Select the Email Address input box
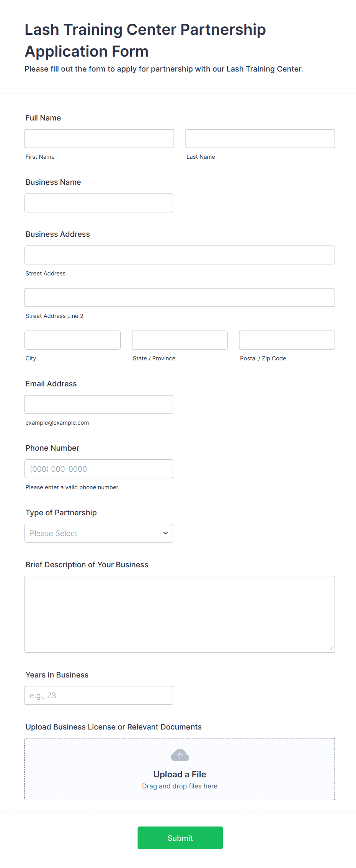Image resolution: width=356 pixels, height=868 pixels. [x=99, y=404]
